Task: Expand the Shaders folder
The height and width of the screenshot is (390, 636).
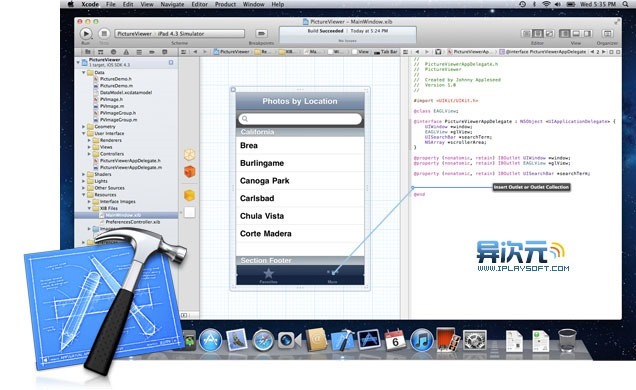Action: (x=84, y=174)
